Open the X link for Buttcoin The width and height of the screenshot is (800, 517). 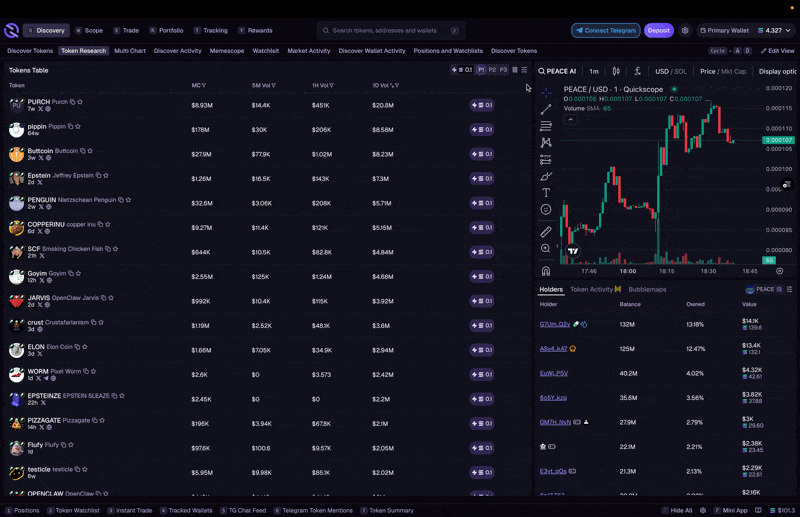click(40, 158)
